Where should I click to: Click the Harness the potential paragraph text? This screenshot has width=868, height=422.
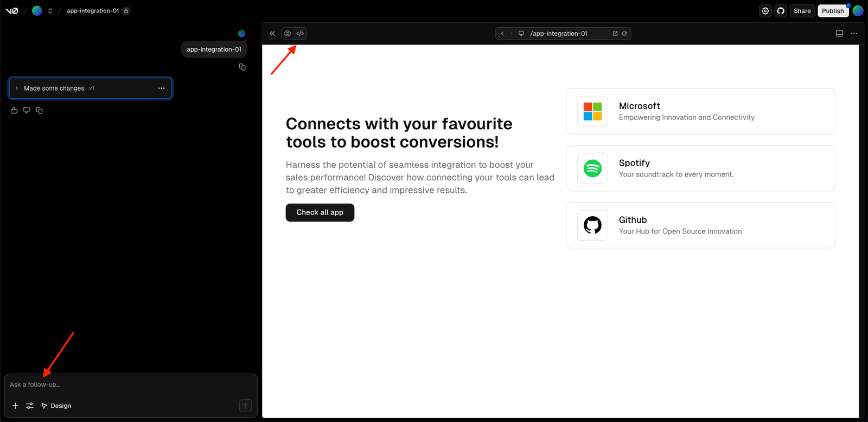point(420,178)
